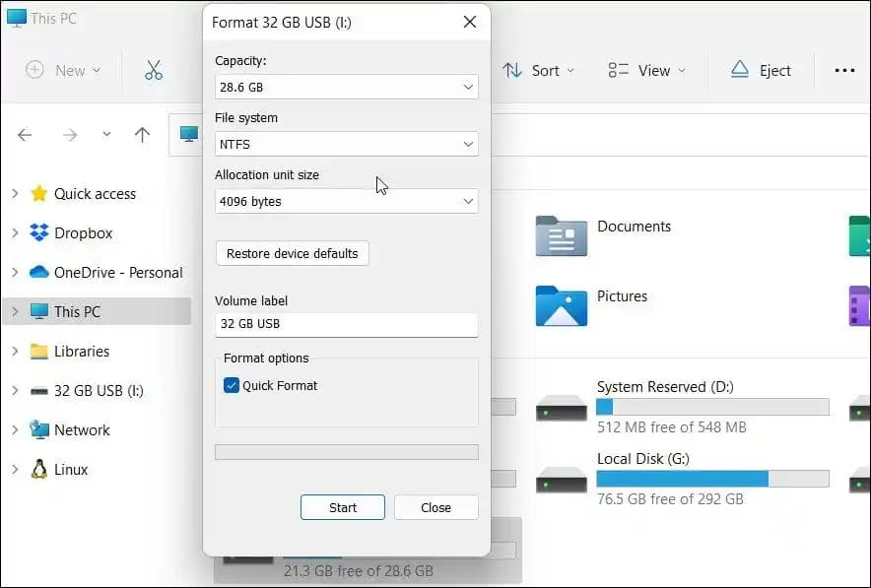Open the Allocation unit size dropdown
The width and height of the screenshot is (871, 588).
click(346, 201)
